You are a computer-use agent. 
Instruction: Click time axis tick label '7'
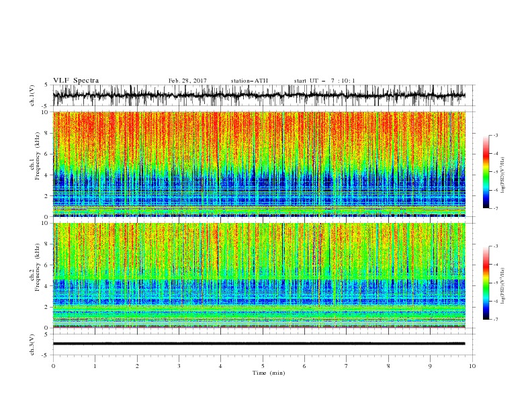point(347,366)
